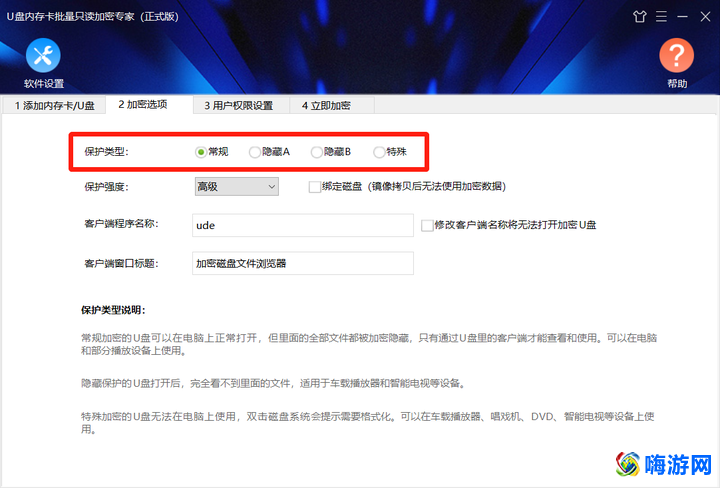Choose 隐藏B protection type
Screen dimensions: 720x488
coord(331,152)
